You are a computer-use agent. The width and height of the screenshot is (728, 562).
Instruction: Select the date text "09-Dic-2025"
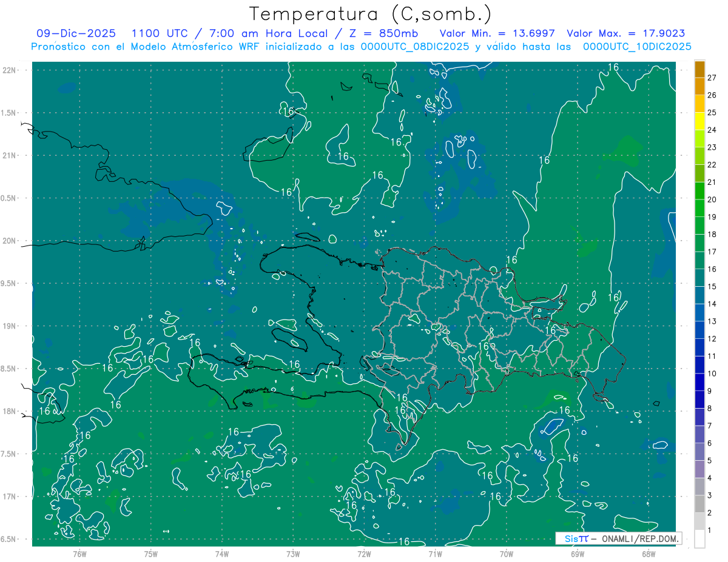76,33
